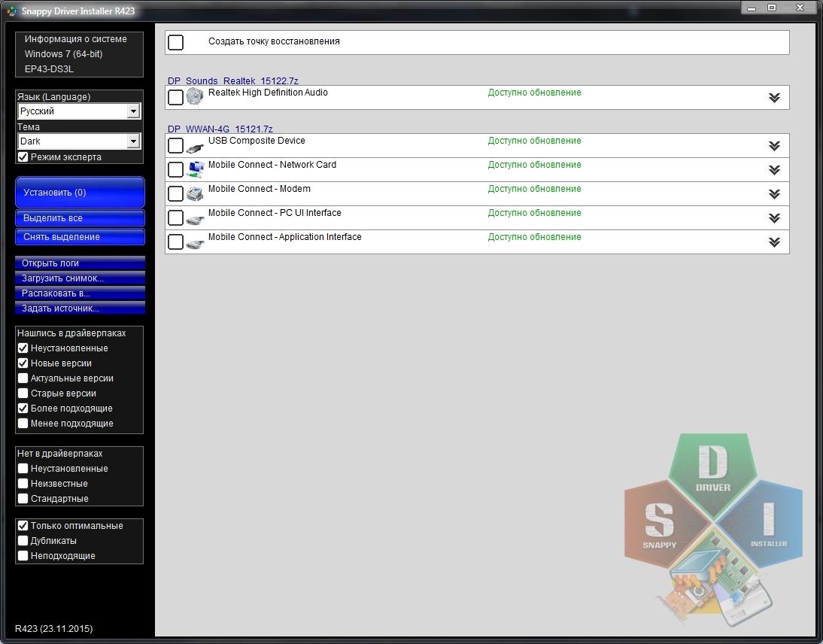Expand details for USB Composite Device
Viewport: 823px width, 644px height.
[774, 146]
